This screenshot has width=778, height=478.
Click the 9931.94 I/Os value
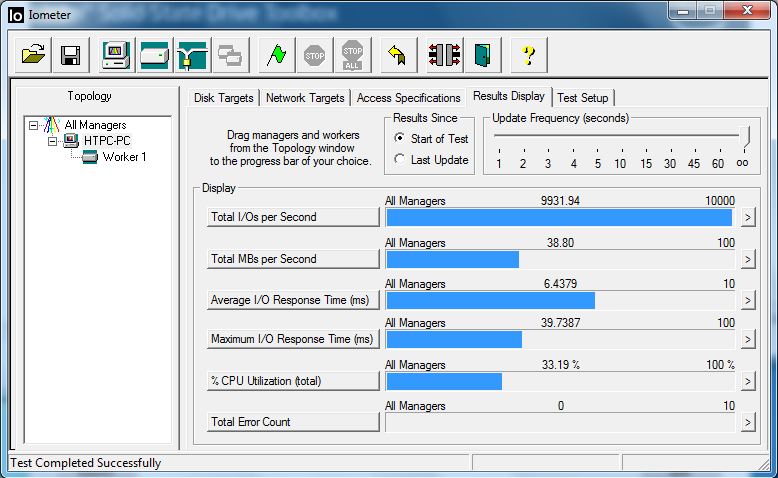560,201
